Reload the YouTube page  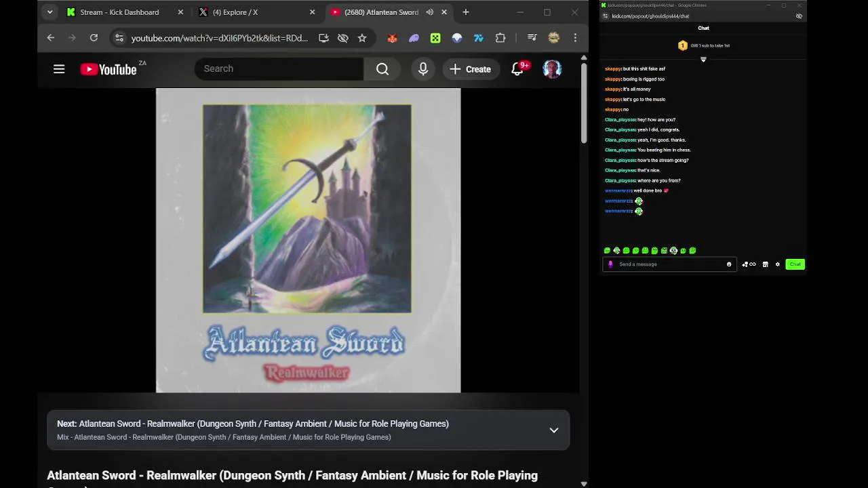tap(94, 38)
